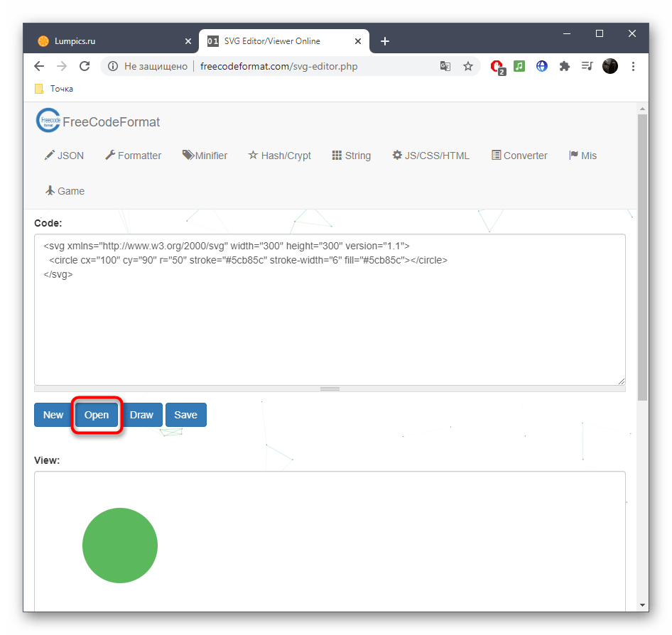Minimize the browser window
This screenshot has width=672, height=635.
click(567, 33)
